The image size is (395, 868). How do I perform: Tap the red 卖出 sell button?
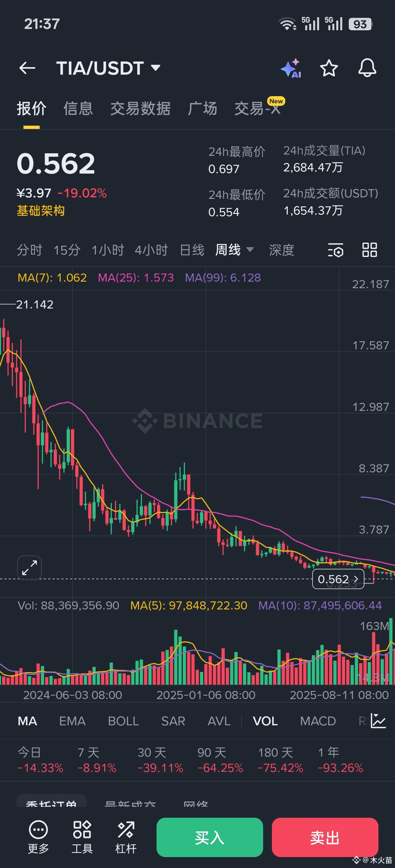[x=325, y=837]
